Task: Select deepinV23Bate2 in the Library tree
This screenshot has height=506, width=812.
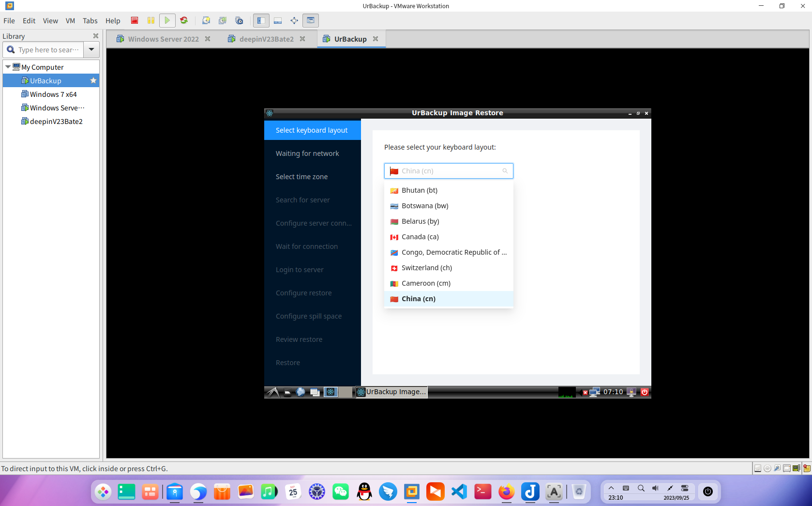Action: coord(51,122)
